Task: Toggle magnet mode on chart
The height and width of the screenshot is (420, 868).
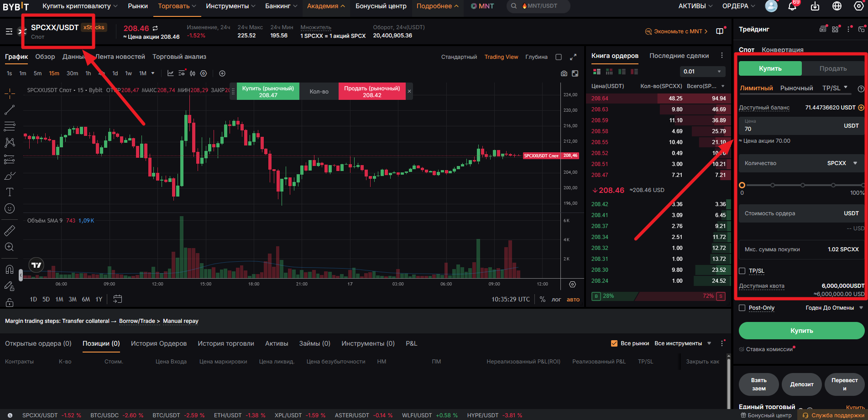Action: (x=10, y=270)
